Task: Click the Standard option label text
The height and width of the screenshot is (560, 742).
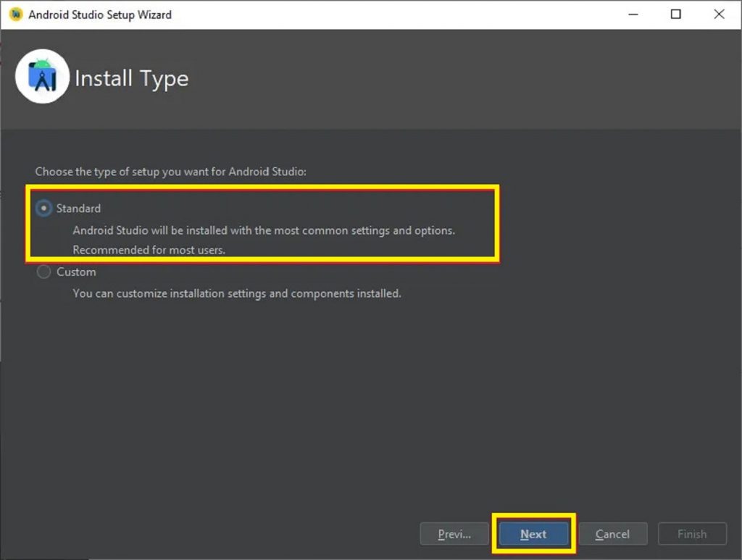Action: tap(78, 208)
